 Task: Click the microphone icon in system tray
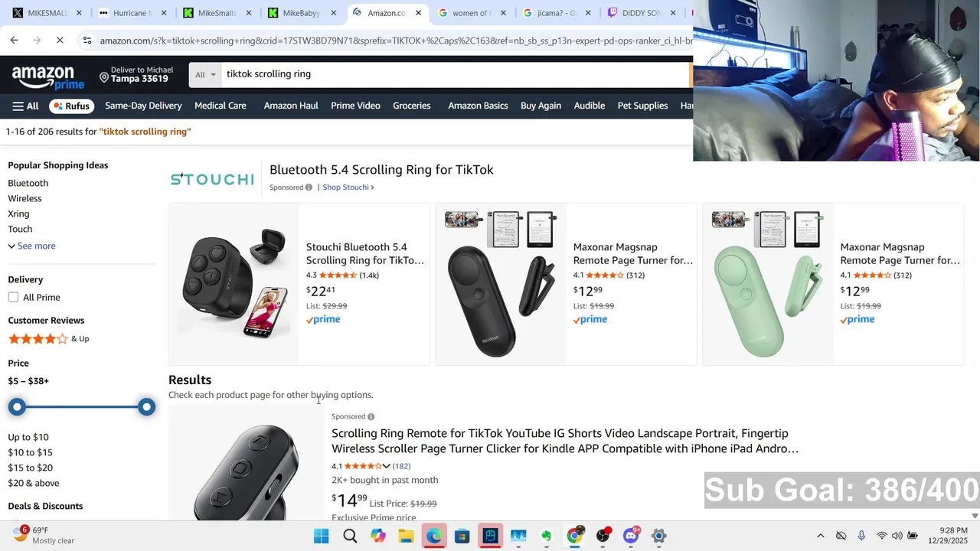click(x=861, y=536)
